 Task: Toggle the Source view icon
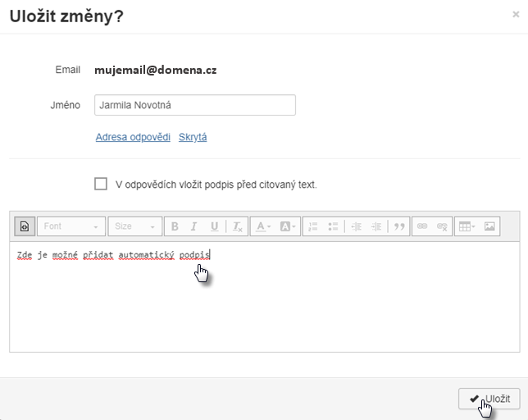click(x=25, y=226)
